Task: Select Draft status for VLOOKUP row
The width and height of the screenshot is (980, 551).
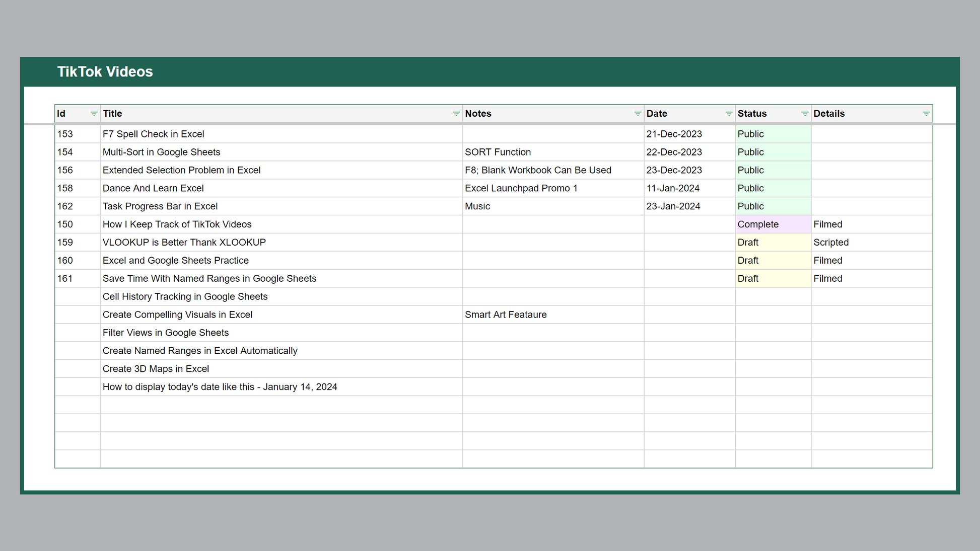Action: pyautogui.click(x=772, y=243)
